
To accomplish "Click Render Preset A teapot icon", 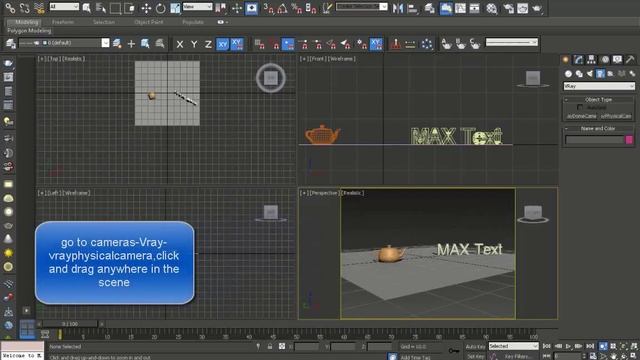I will (447, 44).
